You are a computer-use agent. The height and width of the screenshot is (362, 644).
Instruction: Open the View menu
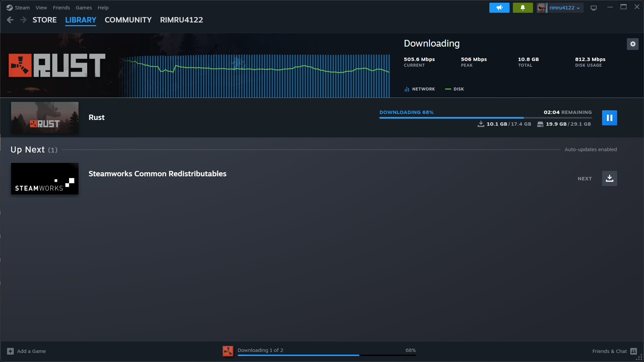tap(41, 7)
